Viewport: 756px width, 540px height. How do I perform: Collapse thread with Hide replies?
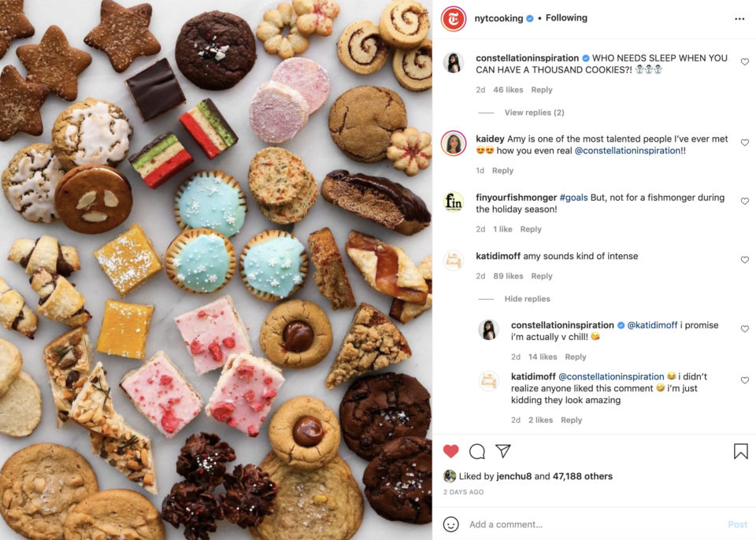tap(527, 299)
